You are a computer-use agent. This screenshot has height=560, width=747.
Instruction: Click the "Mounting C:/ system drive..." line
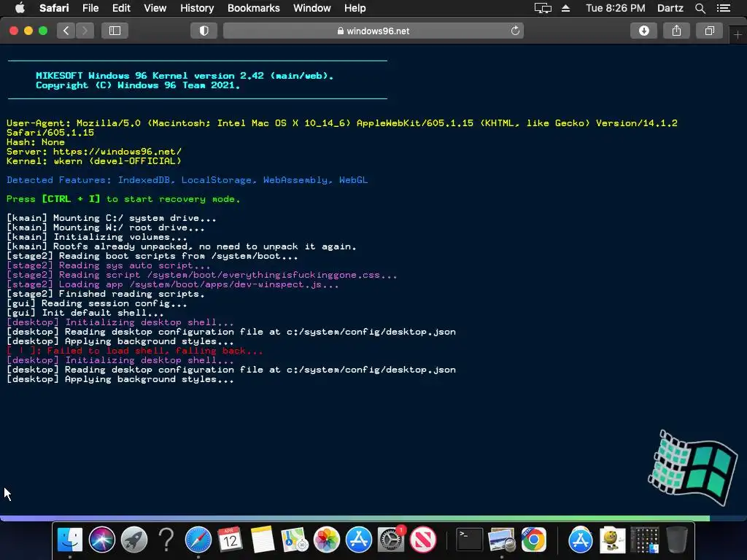(x=112, y=218)
